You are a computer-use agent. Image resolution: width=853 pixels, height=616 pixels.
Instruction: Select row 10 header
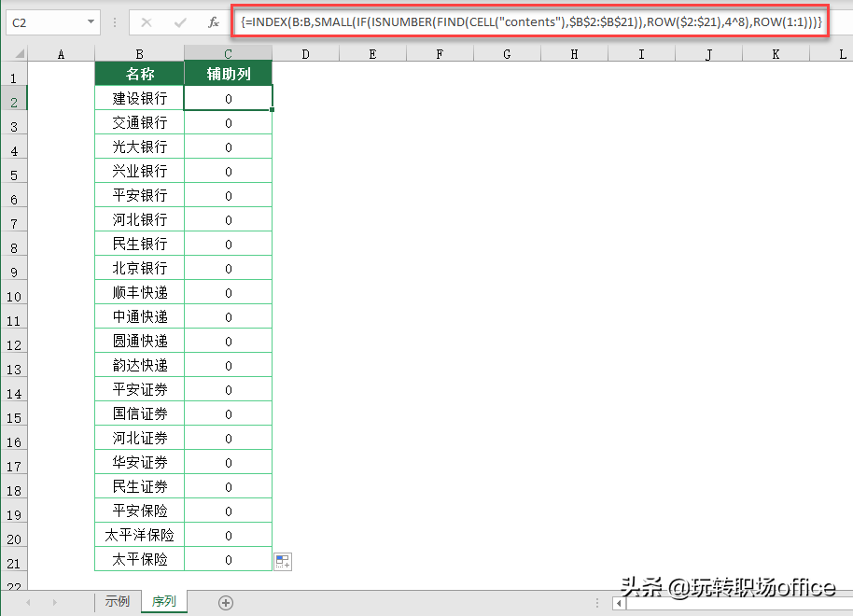click(14, 292)
